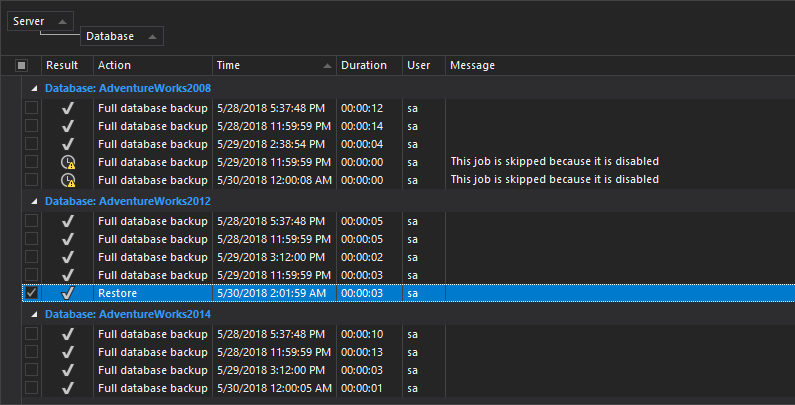Click the sort arrow icon on Server grouping box
Screen dimensions: 795x405
point(61,21)
